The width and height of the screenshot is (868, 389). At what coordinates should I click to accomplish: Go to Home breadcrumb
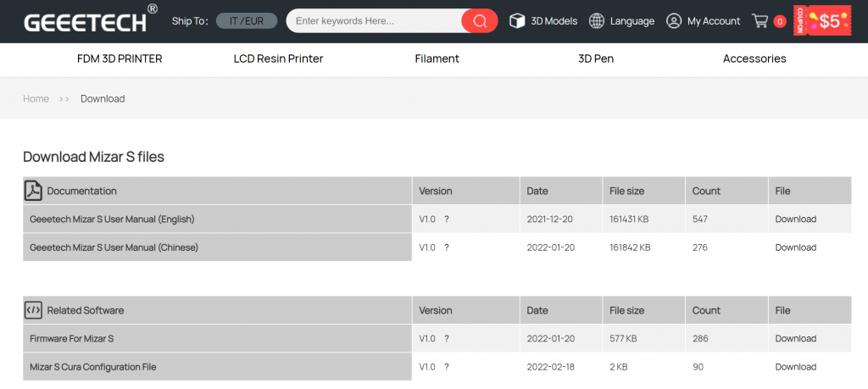[36, 98]
